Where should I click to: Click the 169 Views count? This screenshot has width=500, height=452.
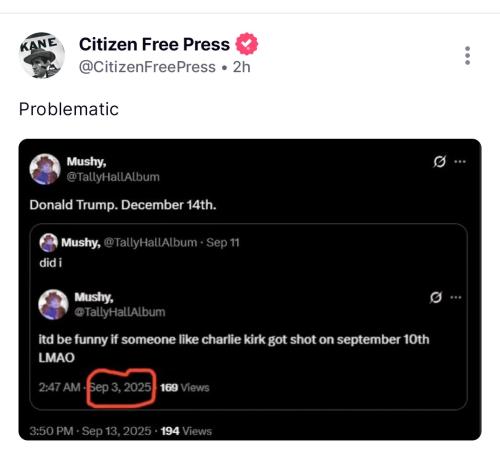pos(185,388)
